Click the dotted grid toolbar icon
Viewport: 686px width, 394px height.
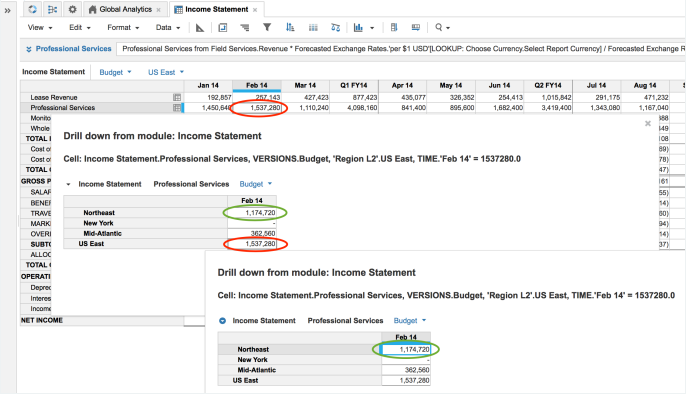click(313, 28)
